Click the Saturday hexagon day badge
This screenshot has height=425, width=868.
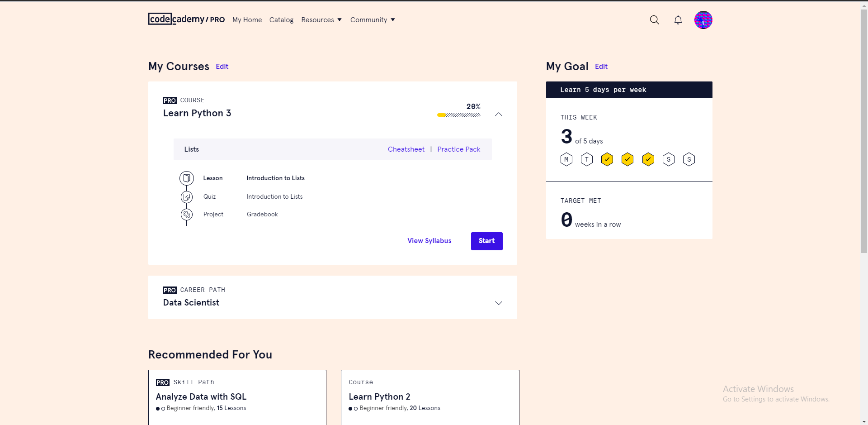669,159
